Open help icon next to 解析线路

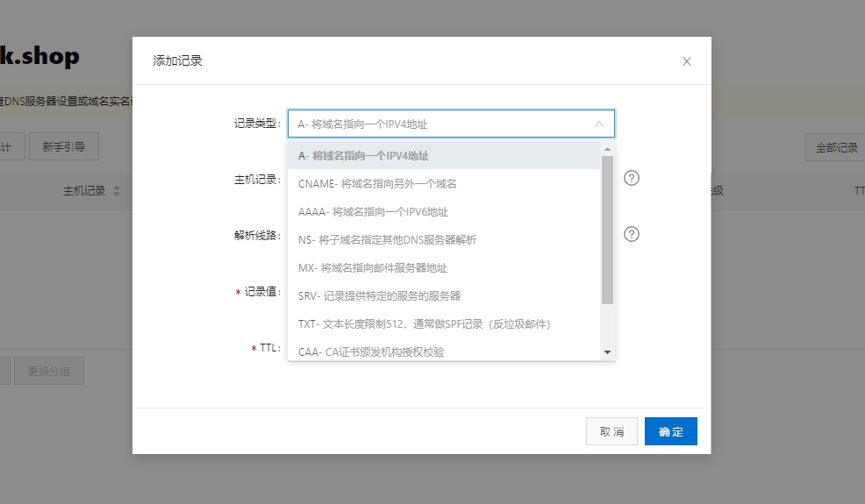pyautogui.click(x=631, y=234)
